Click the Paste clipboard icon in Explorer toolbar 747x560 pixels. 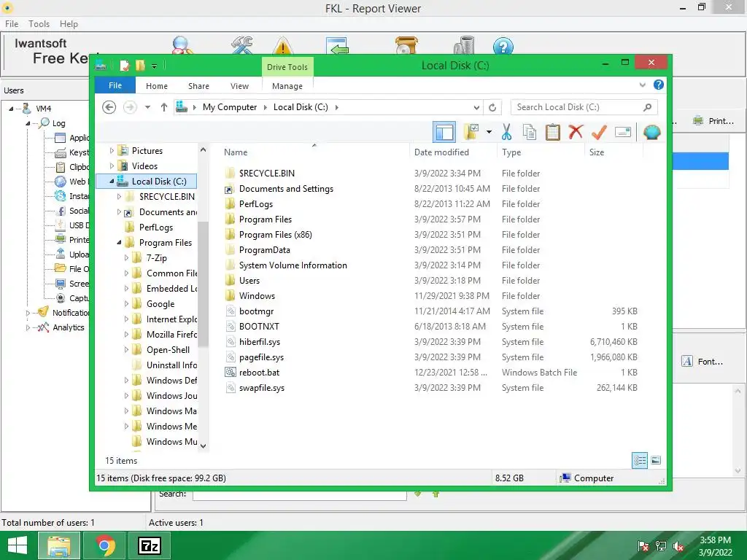(553, 132)
